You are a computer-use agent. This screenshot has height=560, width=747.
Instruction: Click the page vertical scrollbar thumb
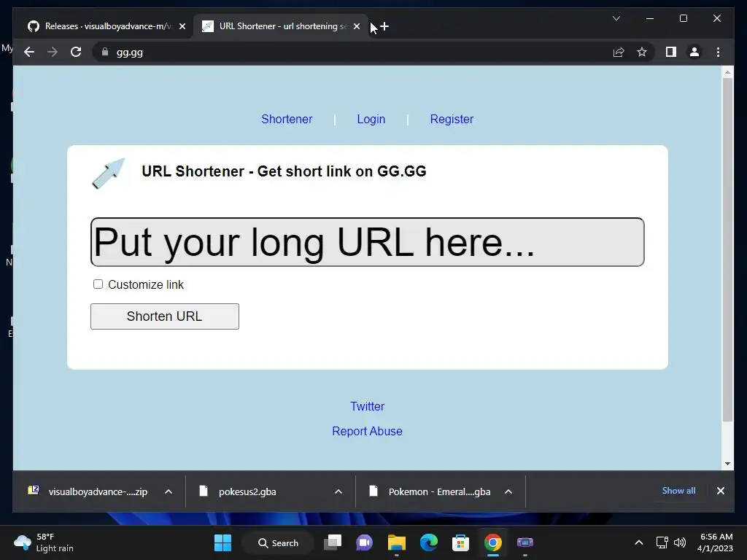pyautogui.click(x=727, y=249)
